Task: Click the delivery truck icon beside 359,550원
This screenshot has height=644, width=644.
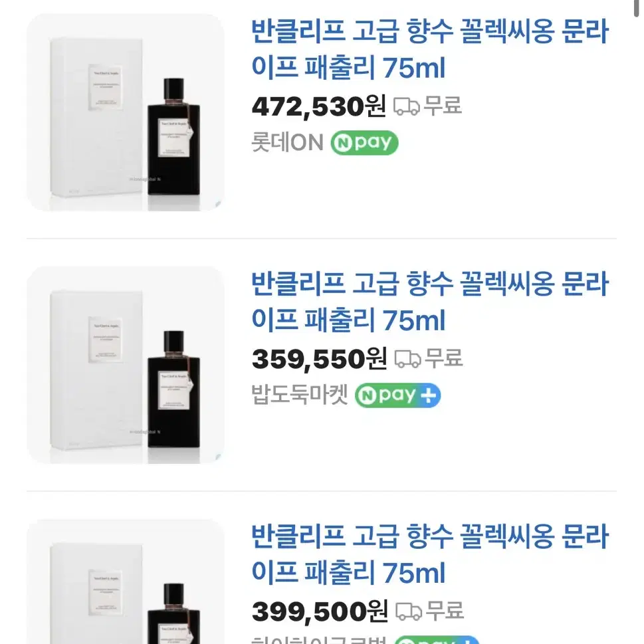Action: 407,359
